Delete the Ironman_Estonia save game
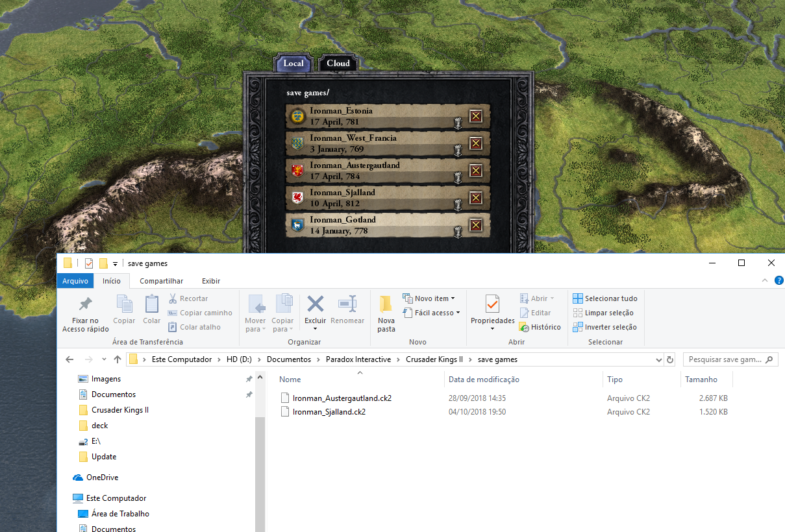 (x=476, y=116)
